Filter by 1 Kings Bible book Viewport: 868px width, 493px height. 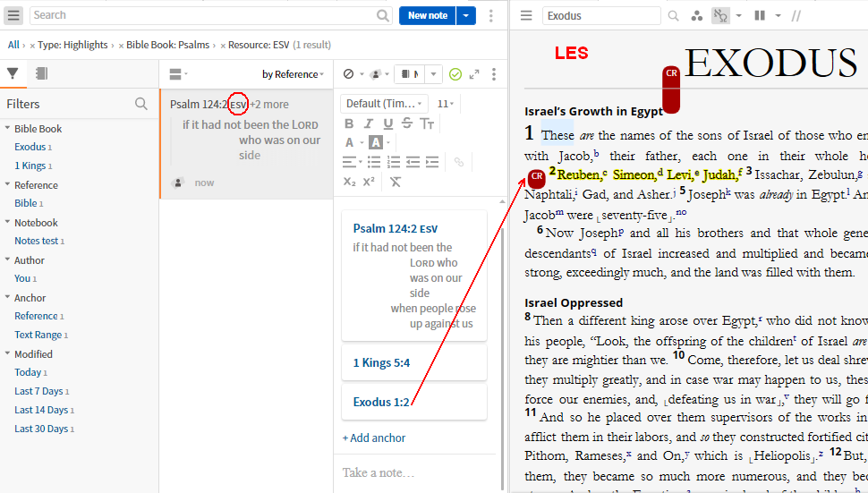(x=30, y=166)
